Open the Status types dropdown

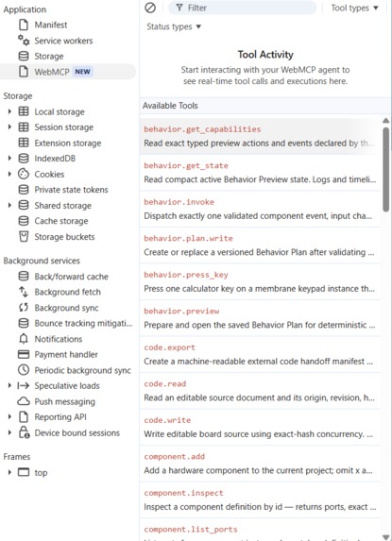174,26
